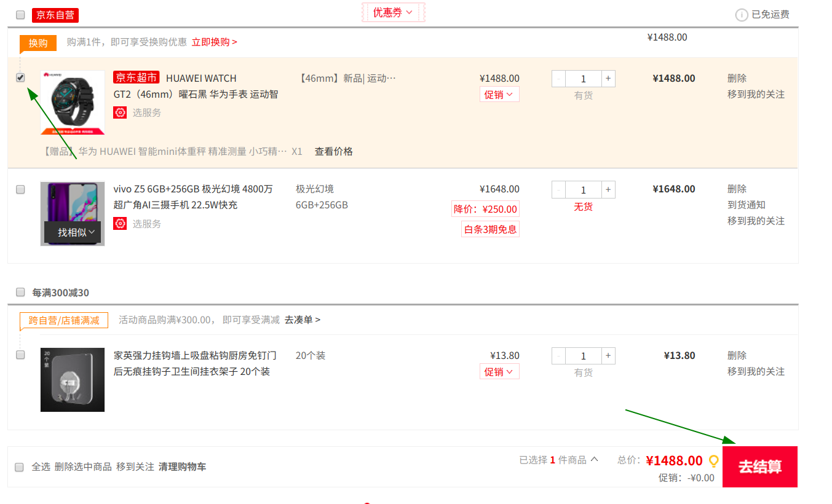Click 到货通知 for vivo Z5
The width and height of the screenshot is (832, 504).
point(747,205)
